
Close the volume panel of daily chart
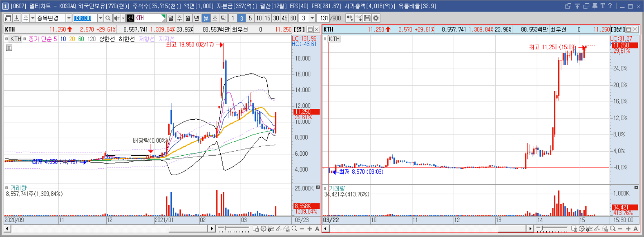point(318,187)
